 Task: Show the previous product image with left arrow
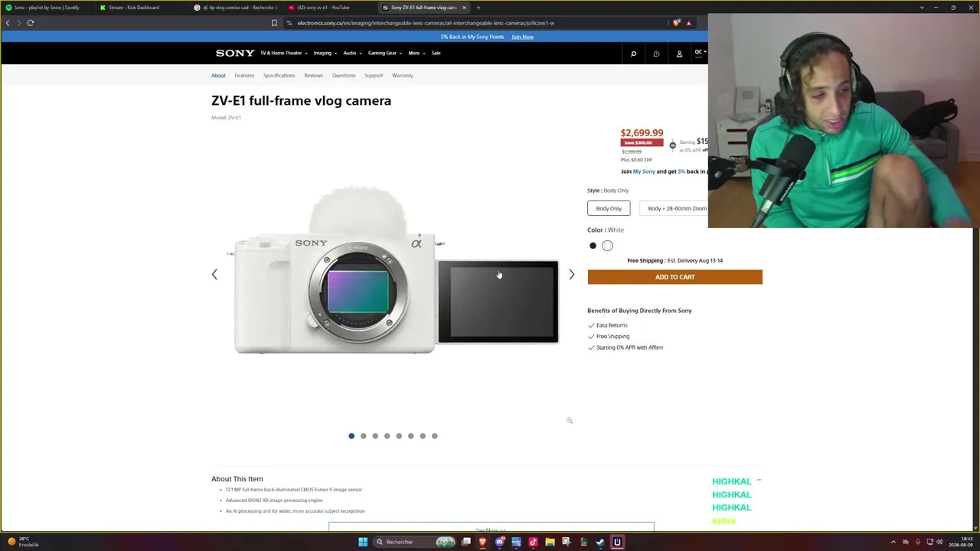point(214,274)
